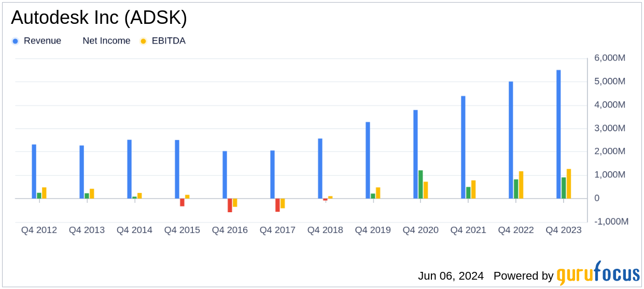Select the yellow EBITDA bar for Q4 2019

click(x=378, y=193)
